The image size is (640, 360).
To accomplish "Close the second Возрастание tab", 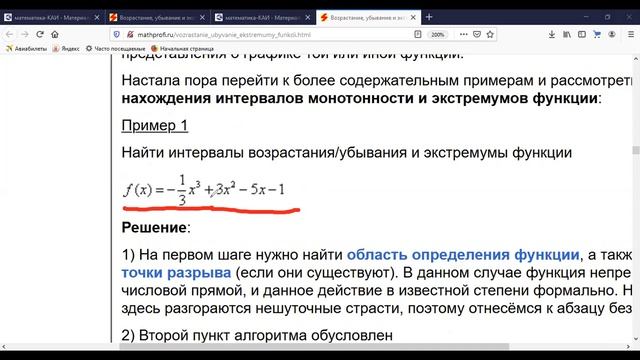I will [x=202, y=18].
